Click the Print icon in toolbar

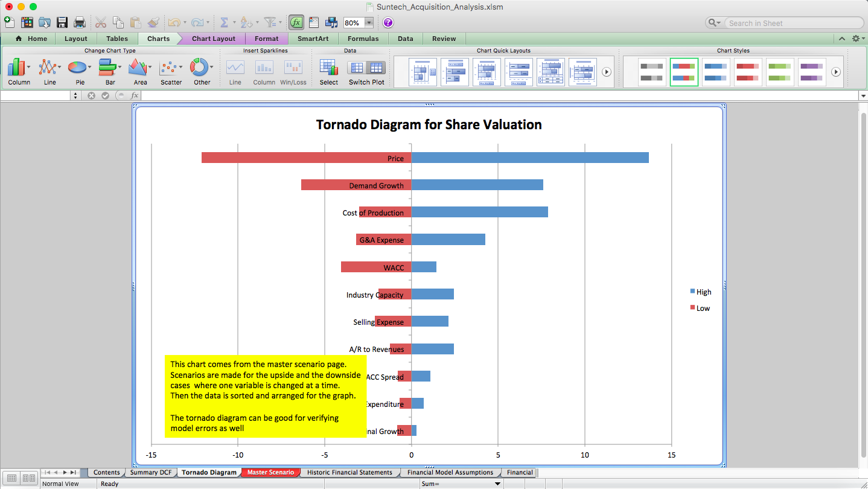[79, 22]
